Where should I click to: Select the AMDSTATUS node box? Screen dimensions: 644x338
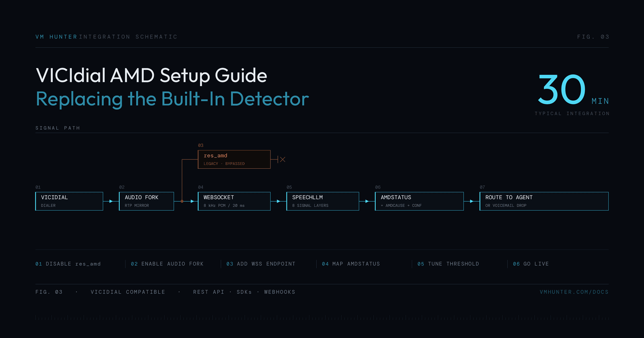tap(419, 201)
